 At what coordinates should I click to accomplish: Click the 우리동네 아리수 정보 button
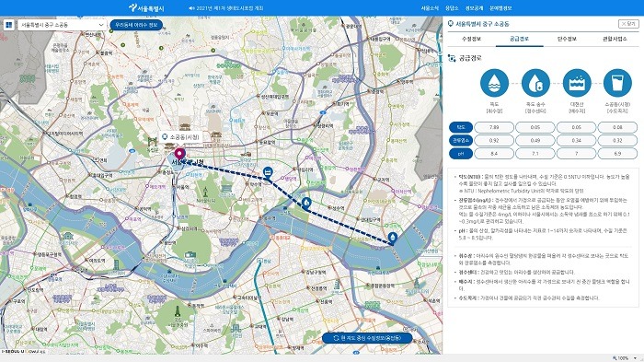(x=136, y=25)
